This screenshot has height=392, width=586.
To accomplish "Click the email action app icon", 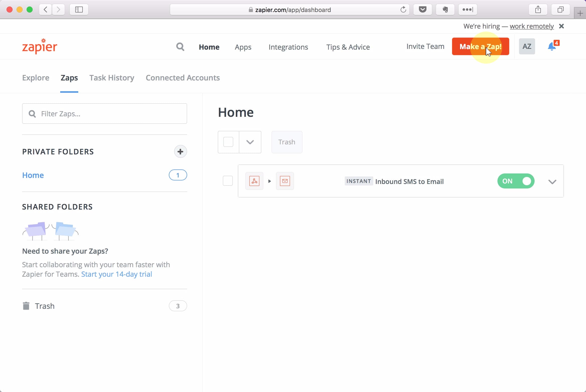I will (x=285, y=181).
